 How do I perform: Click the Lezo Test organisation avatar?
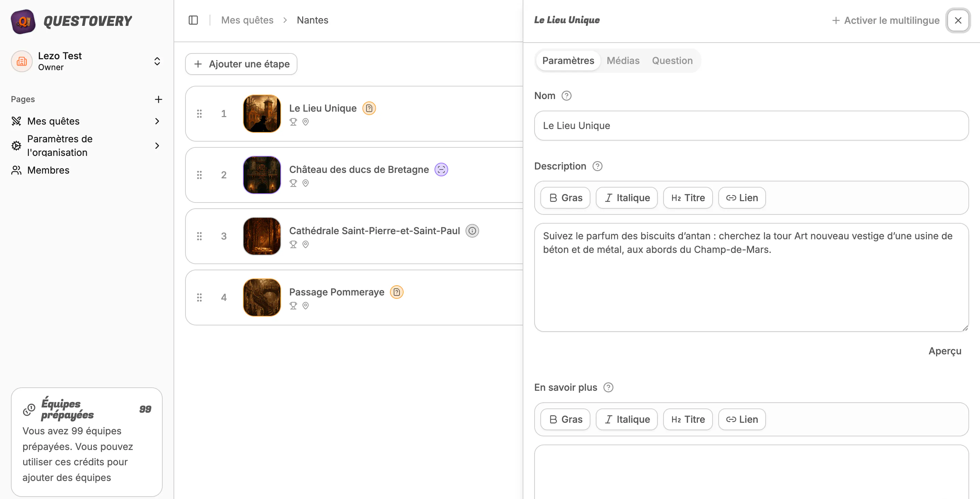(x=22, y=61)
